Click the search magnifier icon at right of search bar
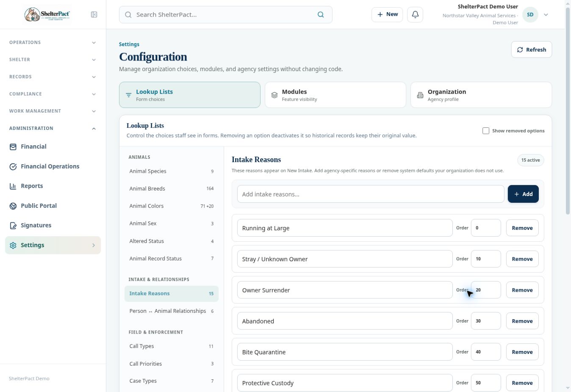Image resolution: width=571 pixels, height=392 pixels. point(321,15)
